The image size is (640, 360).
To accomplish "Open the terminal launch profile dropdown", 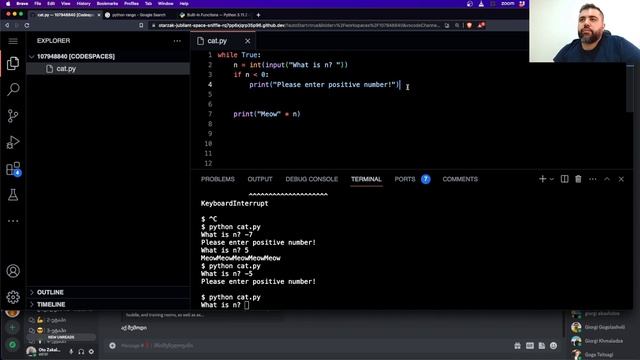I will tap(552, 179).
